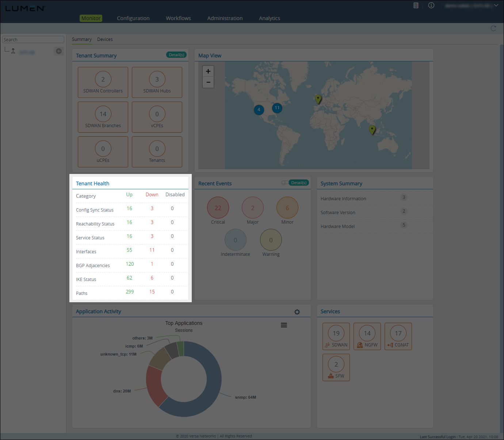The image size is (504, 440).
Task: Click the NGFW service tile
Action: [x=367, y=337]
